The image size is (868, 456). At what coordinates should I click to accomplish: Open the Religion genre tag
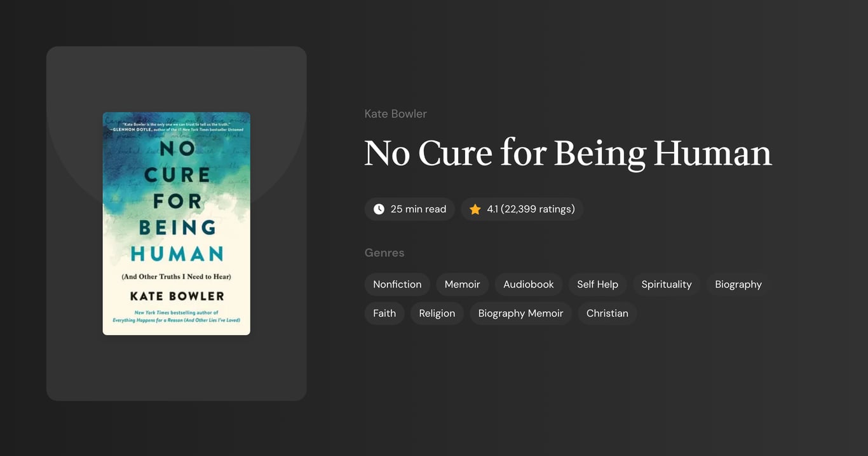click(x=437, y=314)
